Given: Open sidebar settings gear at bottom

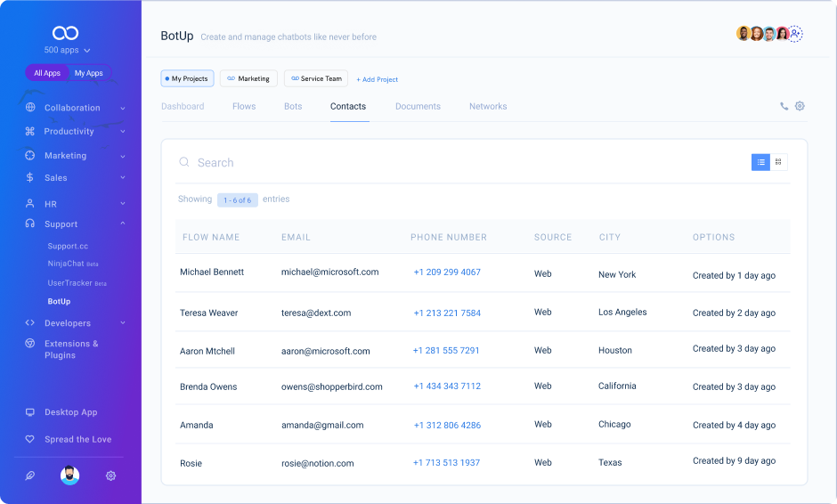Looking at the screenshot, I should pos(110,476).
